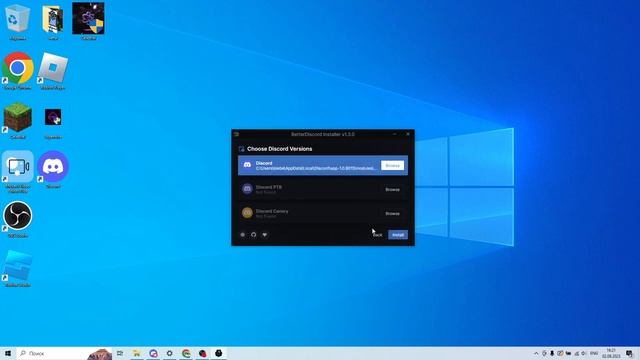Open Task View on the taskbar

click(120, 353)
